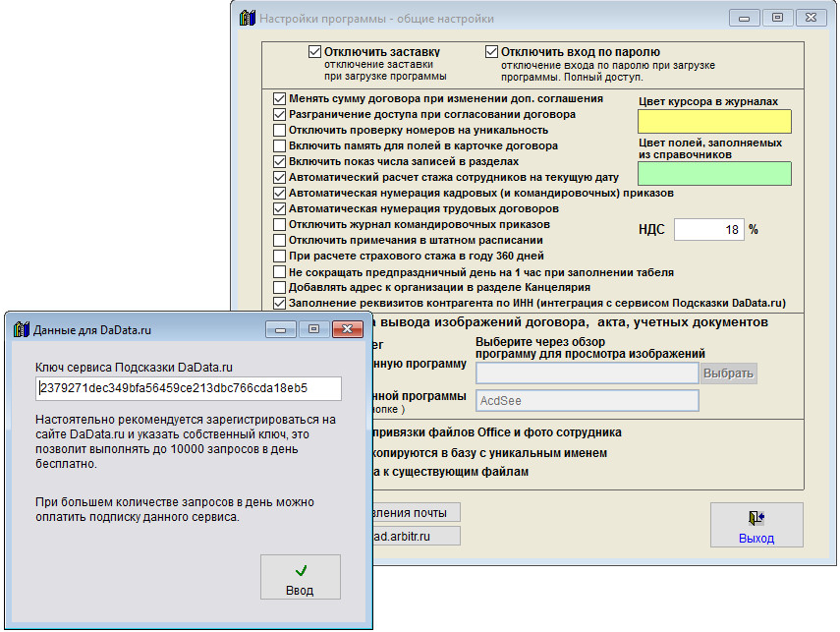This screenshot has height=632, width=840.
Task: Minimize the Настройки программы window
Action: [x=744, y=18]
